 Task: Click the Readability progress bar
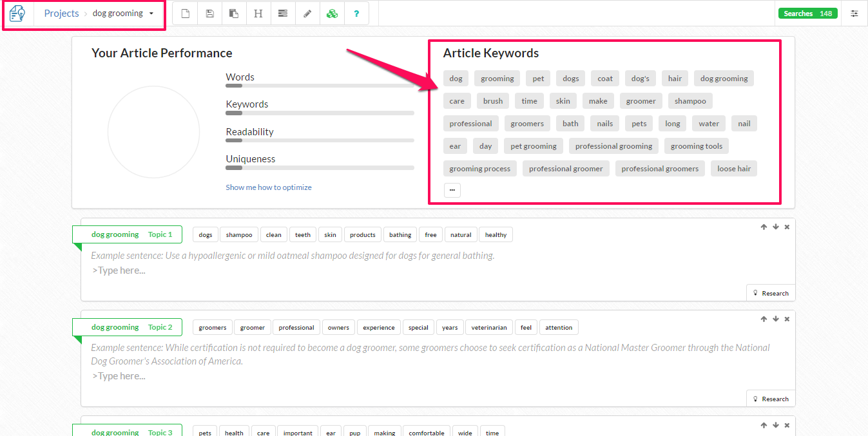[x=320, y=140]
